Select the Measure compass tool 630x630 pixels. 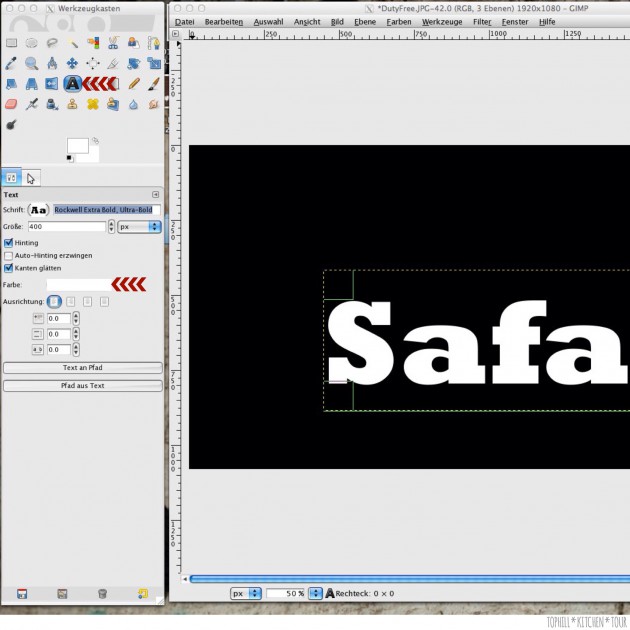tap(52, 63)
